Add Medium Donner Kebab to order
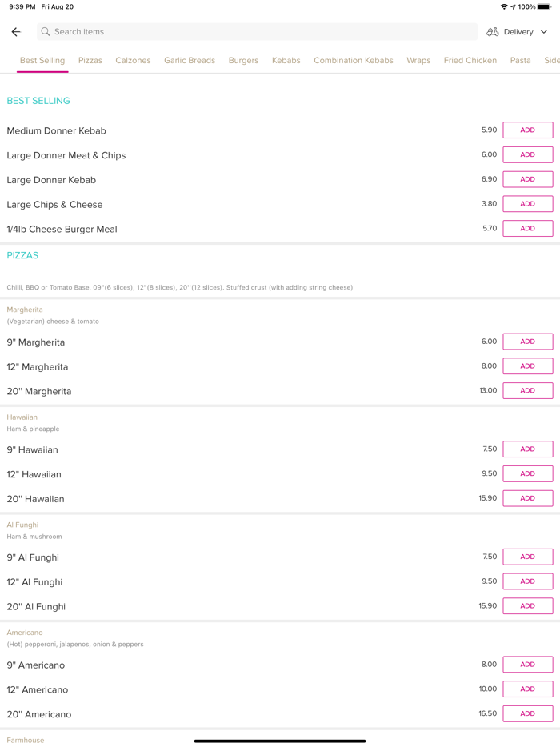560x747 pixels. pyautogui.click(x=527, y=130)
